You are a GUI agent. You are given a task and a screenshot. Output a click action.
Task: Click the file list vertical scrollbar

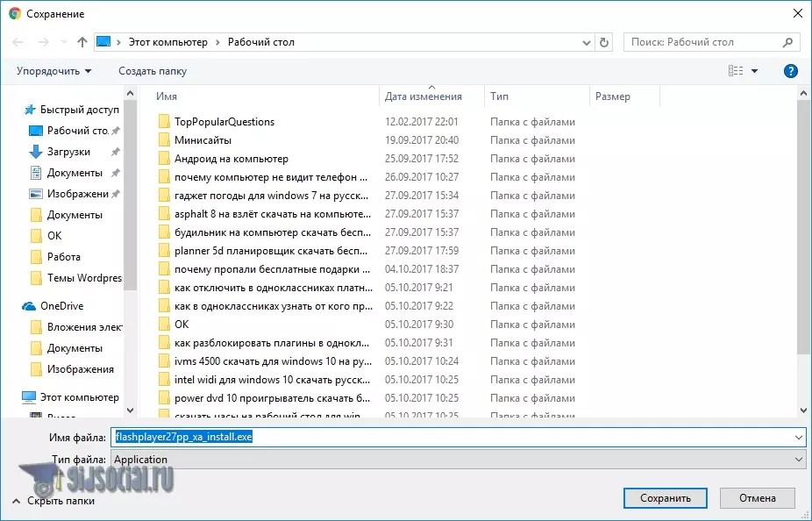tap(803, 228)
